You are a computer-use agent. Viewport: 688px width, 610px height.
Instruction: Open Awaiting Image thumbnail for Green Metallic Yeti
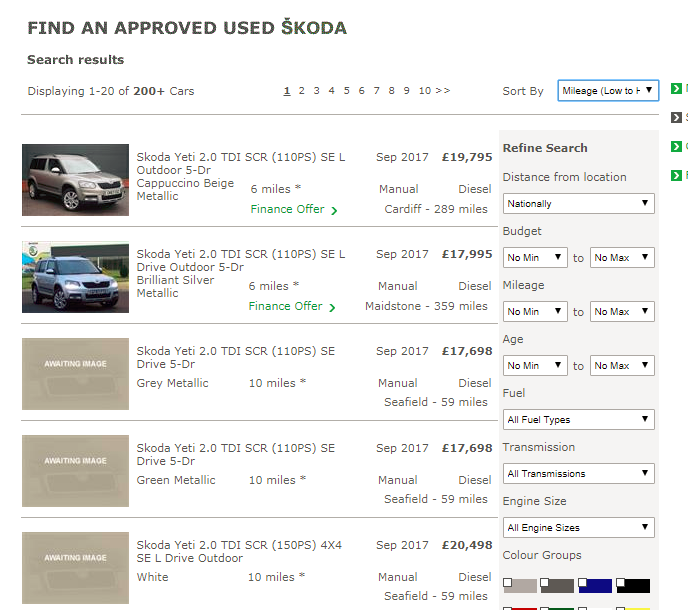point(75,471)
